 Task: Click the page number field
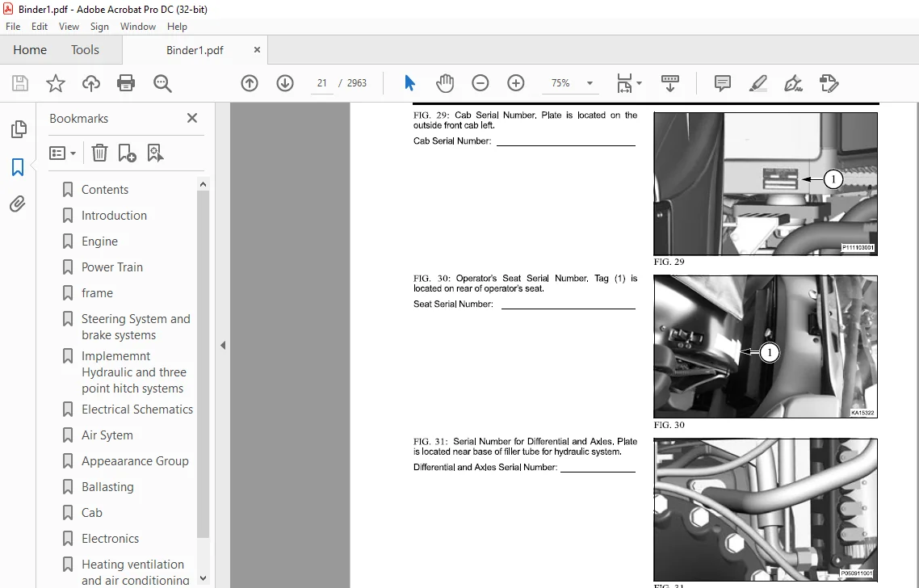pyautogui.click(x=321, y=83)
